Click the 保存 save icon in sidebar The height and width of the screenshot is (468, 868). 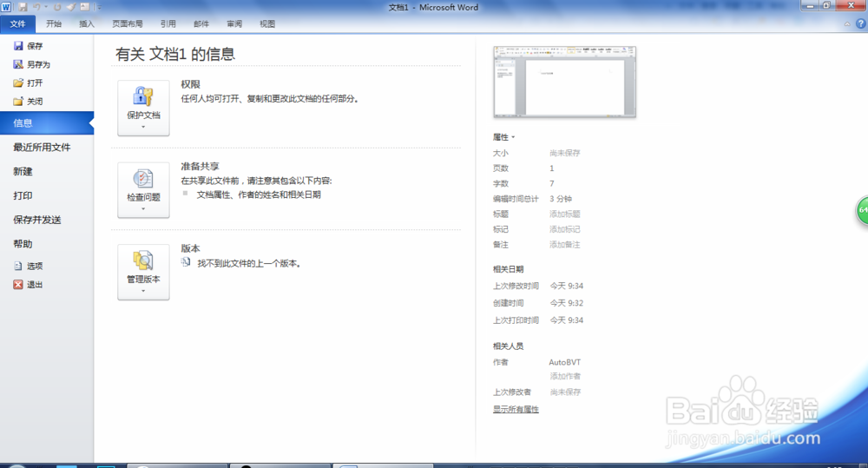(18, 46)
